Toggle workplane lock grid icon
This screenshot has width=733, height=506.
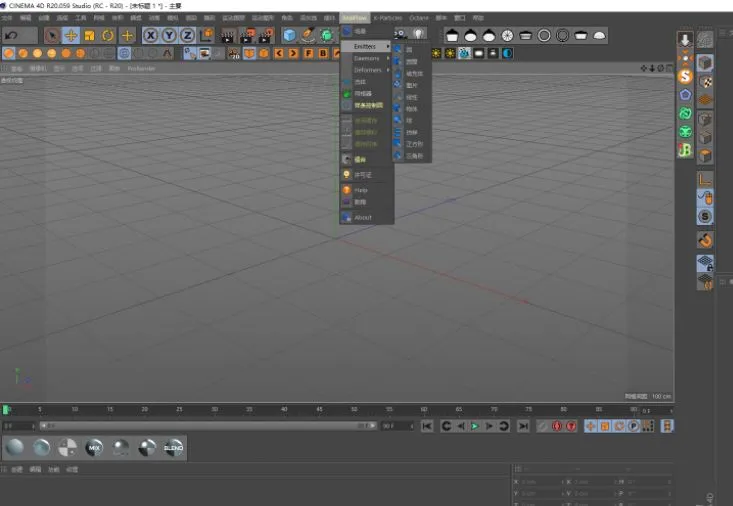[705, 263]
